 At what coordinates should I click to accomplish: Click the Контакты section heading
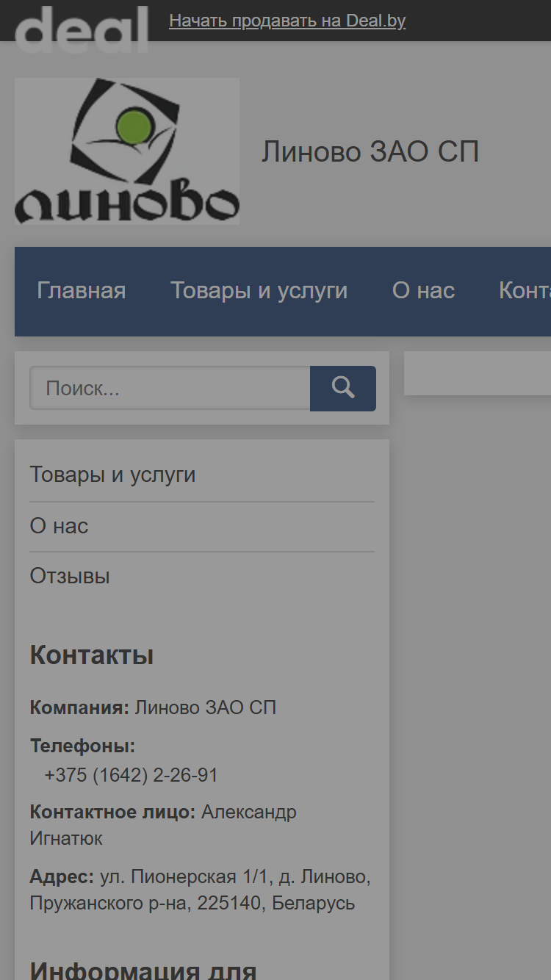pyautogui.click(x=92, y=655)
